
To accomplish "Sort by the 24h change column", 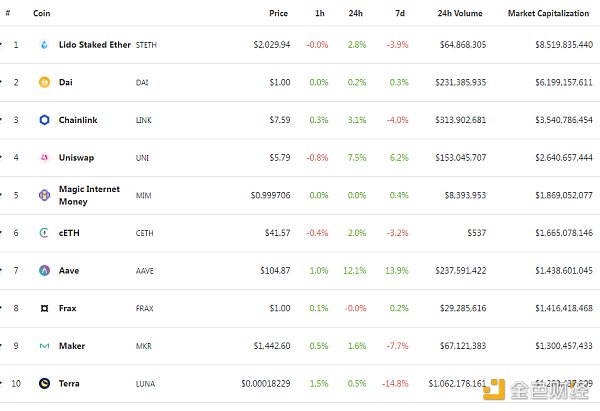I will point(356,14).
